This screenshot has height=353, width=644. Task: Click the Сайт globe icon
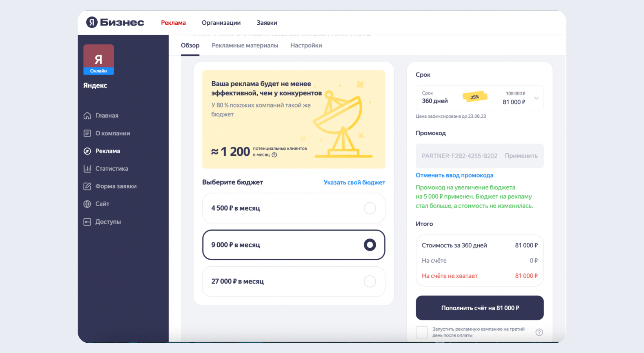point(87,204)
